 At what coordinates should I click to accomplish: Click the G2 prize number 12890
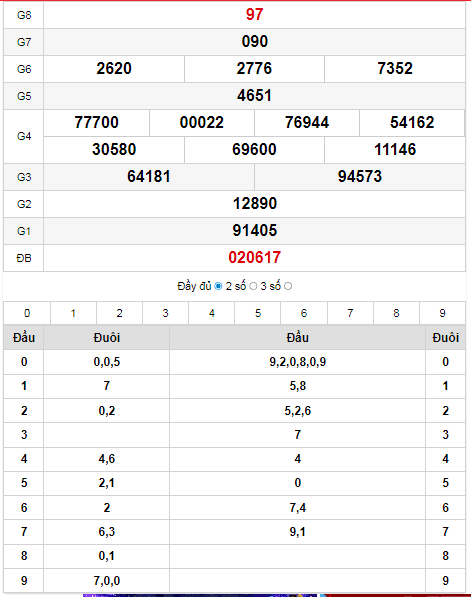254,204
